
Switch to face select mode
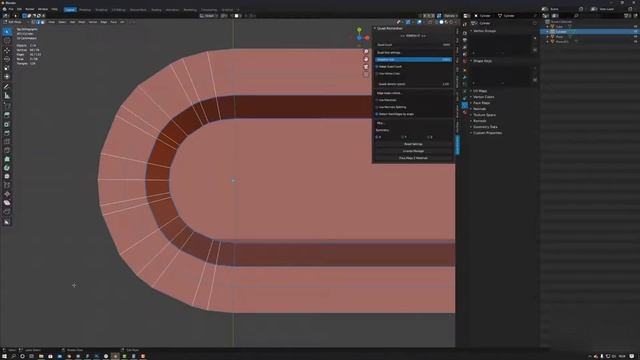point(42,22)
